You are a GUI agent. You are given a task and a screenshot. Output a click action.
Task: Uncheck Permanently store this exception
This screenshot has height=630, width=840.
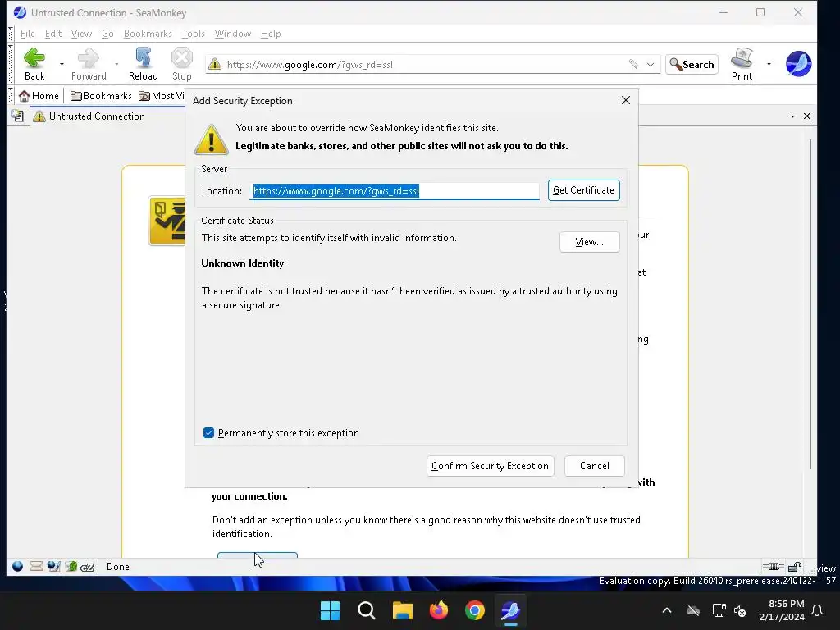pyautogui.click(x=209, y=433)
